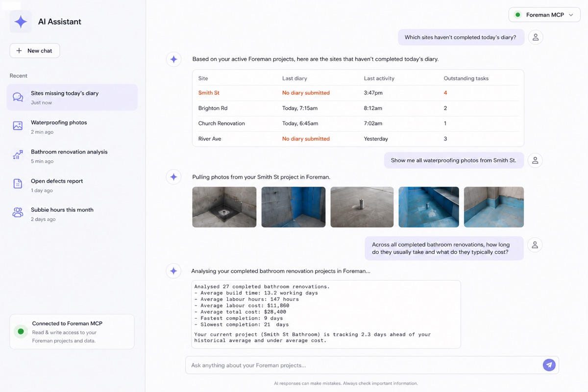The width and height of the screenshot is (588, 392).
Task: Click 'No diary submitted' in River Ave row
Action: [x=306, y=139]
